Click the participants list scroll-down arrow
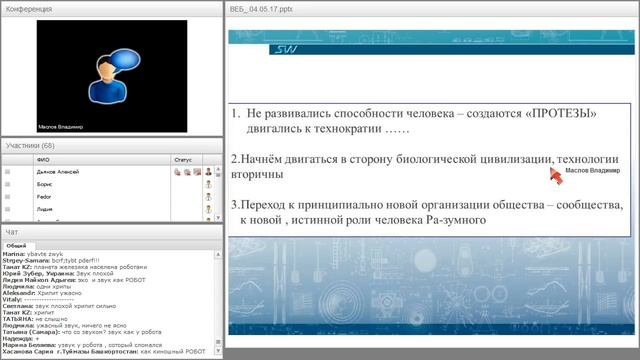Viewport: 640px width, 360px height. tap(218, 218)
